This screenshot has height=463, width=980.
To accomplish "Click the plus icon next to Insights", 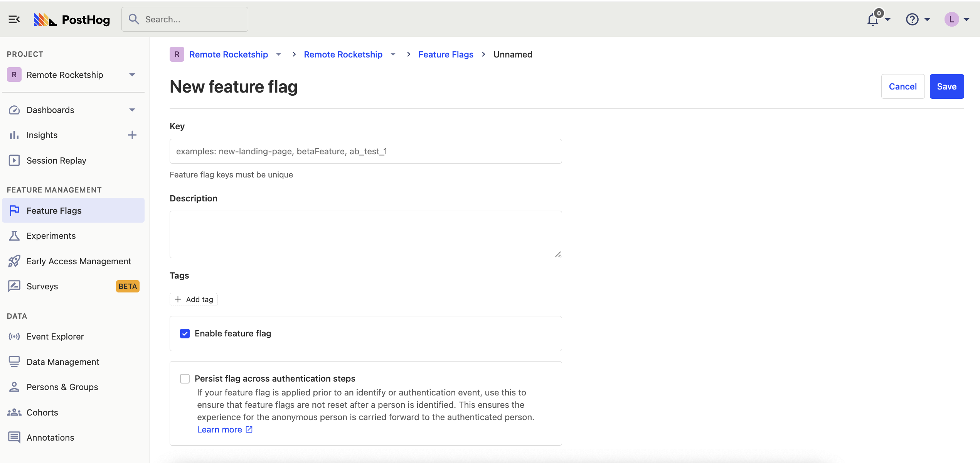I will 132,135.
